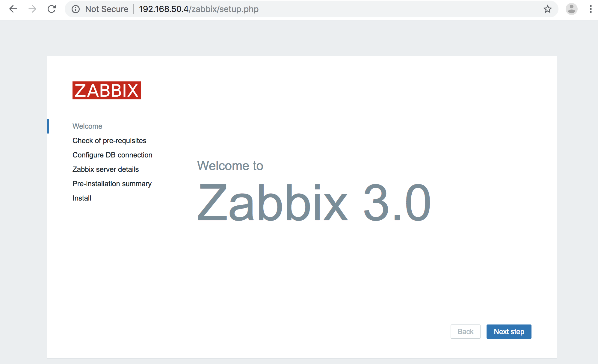Click the Install step
Image resolution: width=598 pixels, height=364 pixels.
(81, 197)
